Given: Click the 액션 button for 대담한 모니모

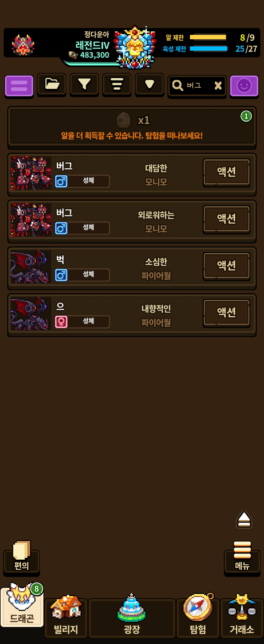Looking at the screenshot, I should [x=226, y=172].
